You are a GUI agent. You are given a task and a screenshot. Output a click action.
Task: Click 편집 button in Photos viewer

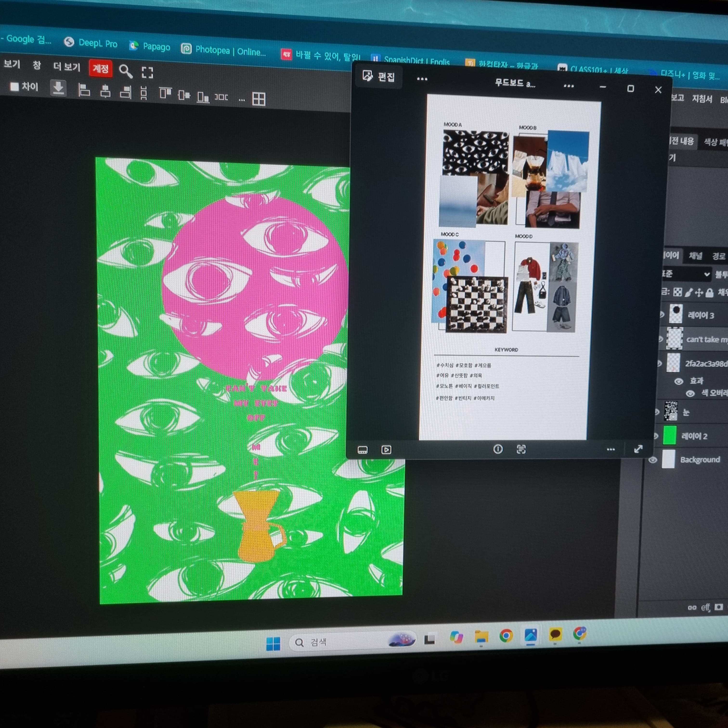pyautogui.click(x=379, y=77)
